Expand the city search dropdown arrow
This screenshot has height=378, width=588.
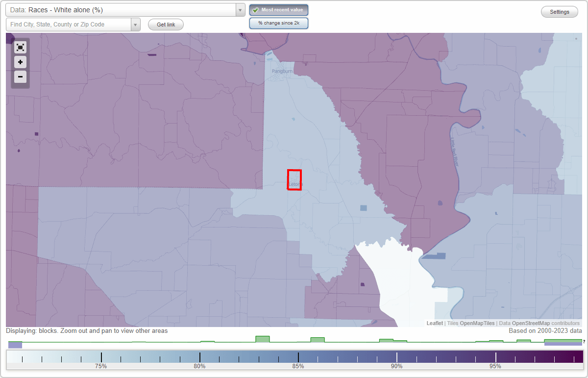tap(136, 24)
